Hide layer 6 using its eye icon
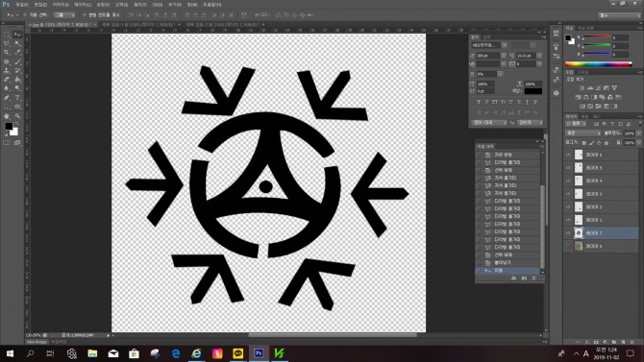The image size is (644, 362). pos(568,155)
